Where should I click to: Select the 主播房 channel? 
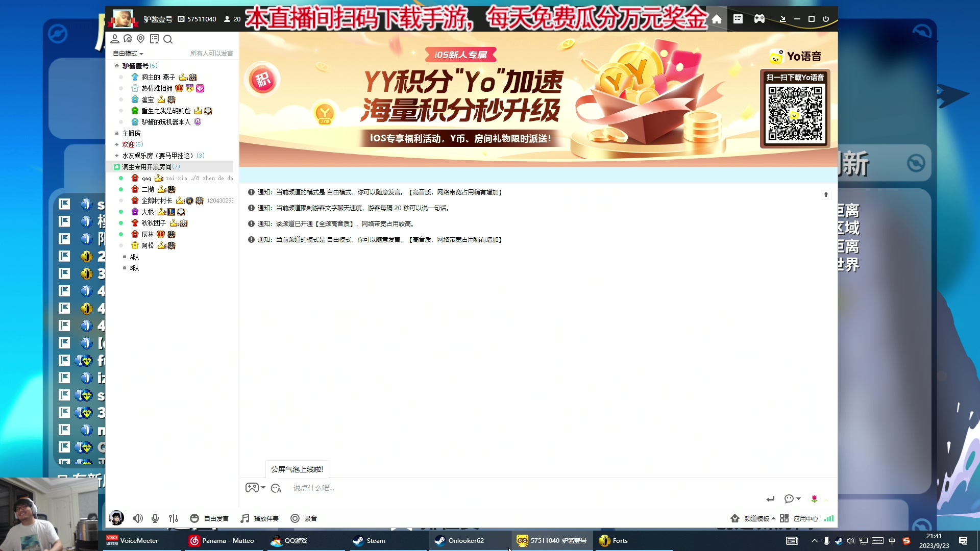click(131, 133)
